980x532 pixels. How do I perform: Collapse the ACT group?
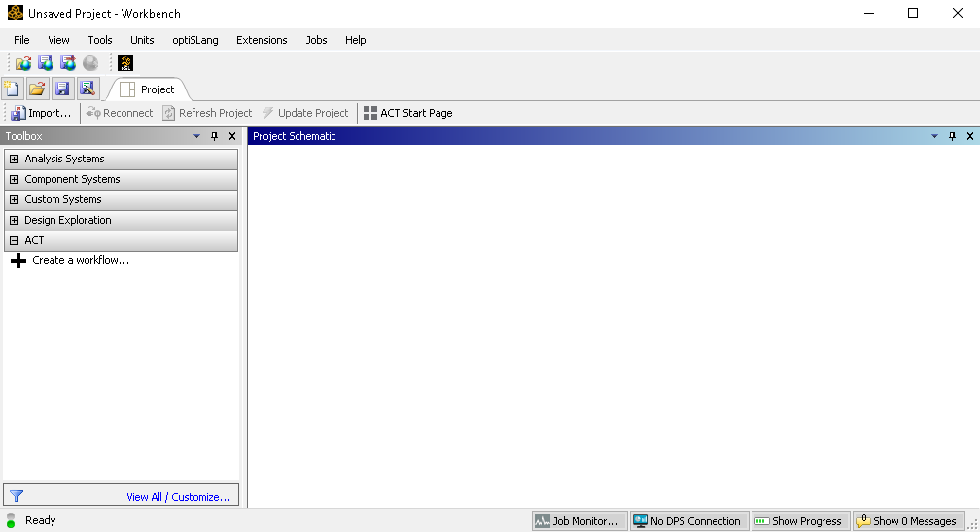pyautogui.click(x=15, y=240)
